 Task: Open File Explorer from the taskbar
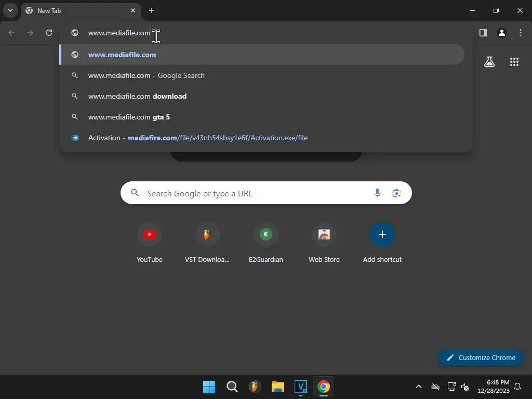click(278, 387)
